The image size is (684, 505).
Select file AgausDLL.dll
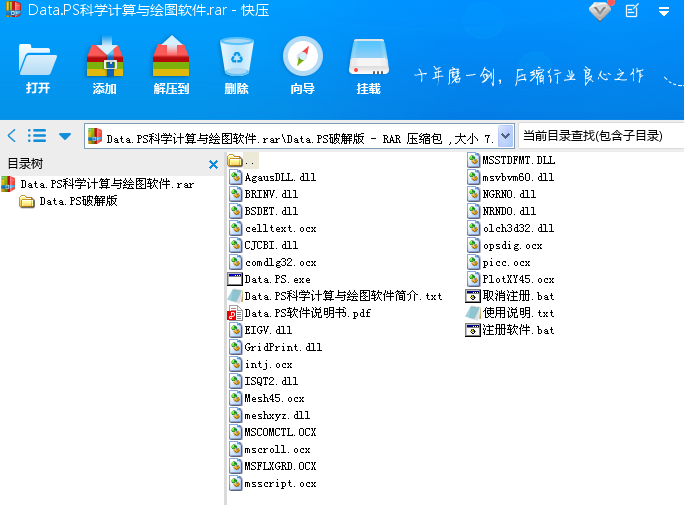(273, 177)
